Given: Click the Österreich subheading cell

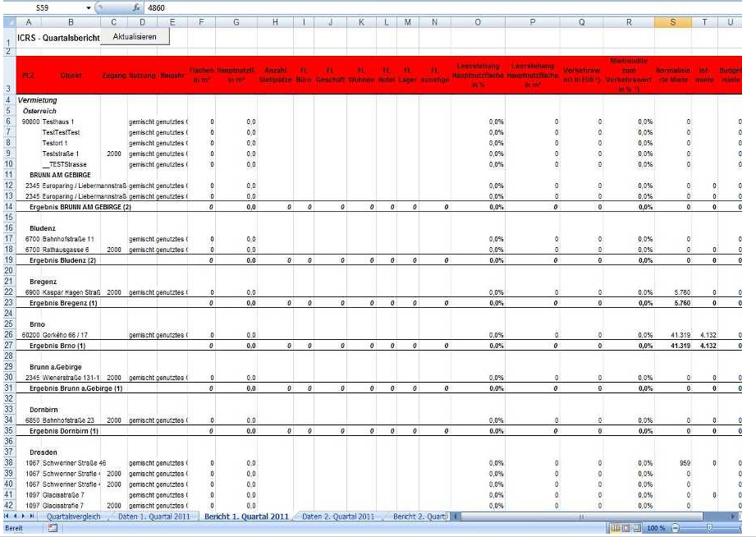Looking at the screenshot, I should (x=39, y=111).
